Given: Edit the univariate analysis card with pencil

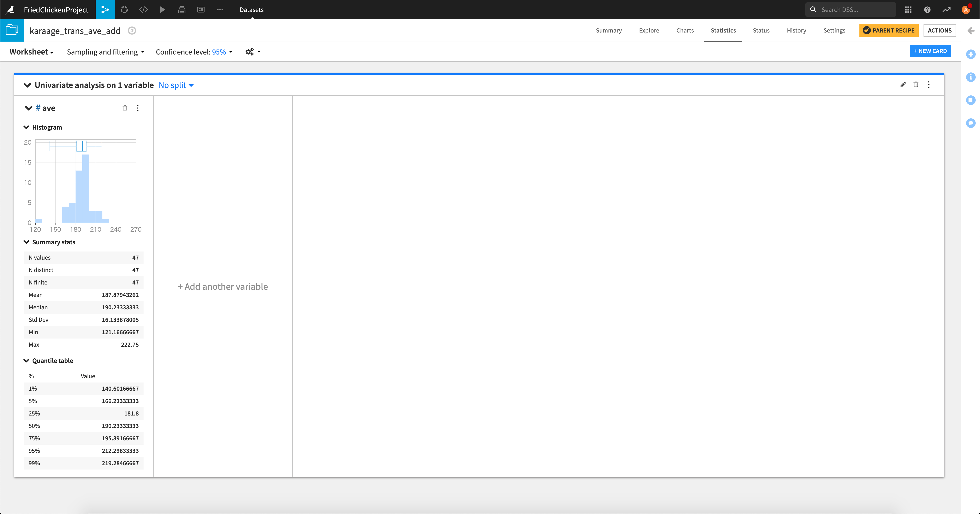Looking at the screenshot, I should coord(903,84).
